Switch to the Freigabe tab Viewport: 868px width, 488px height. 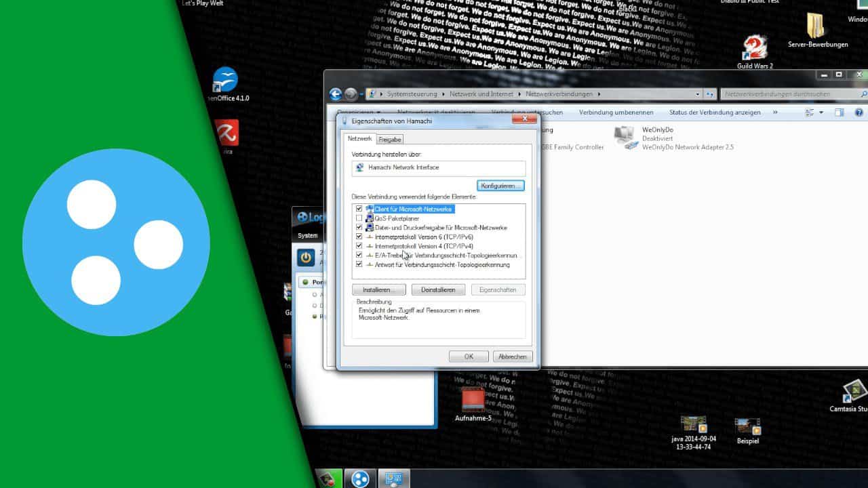(390, 139)
